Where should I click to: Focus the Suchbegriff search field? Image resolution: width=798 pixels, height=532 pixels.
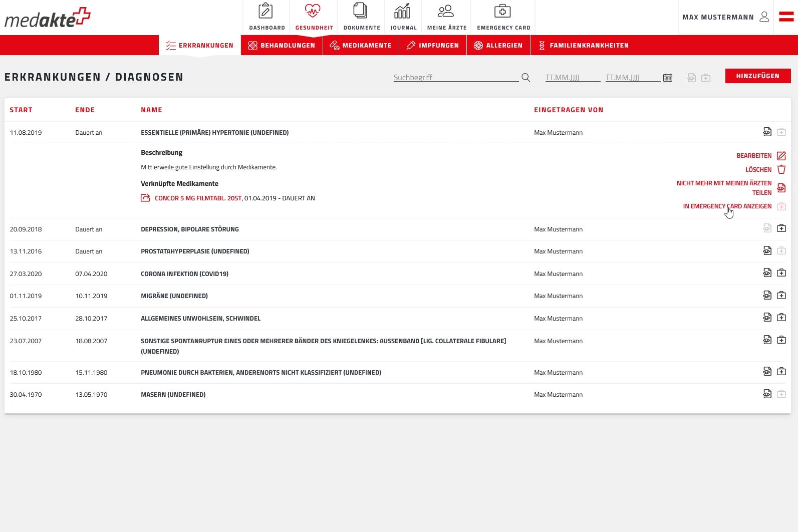(456, 77)
